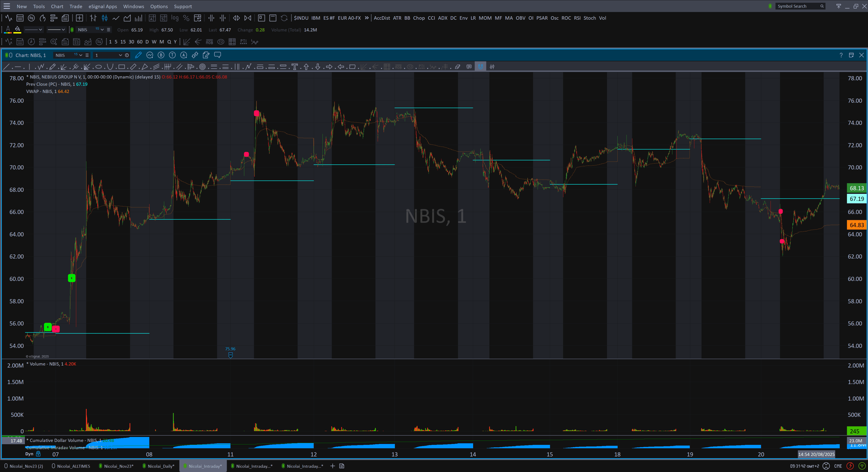Select the text annotation tool

[295, 67]
